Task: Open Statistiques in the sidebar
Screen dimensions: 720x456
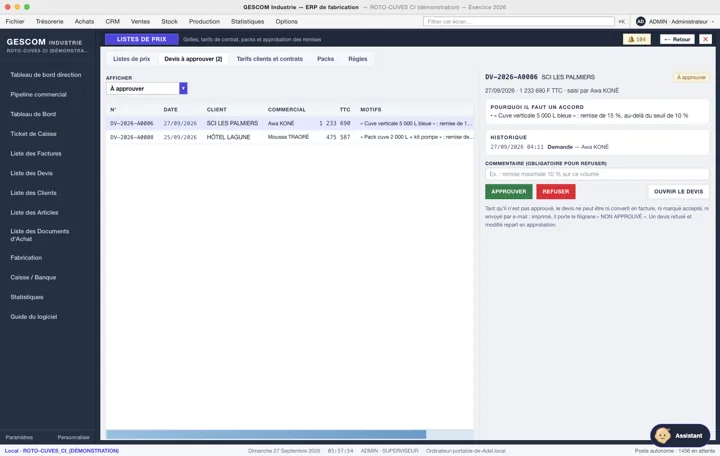Action: tap(27, 298)
